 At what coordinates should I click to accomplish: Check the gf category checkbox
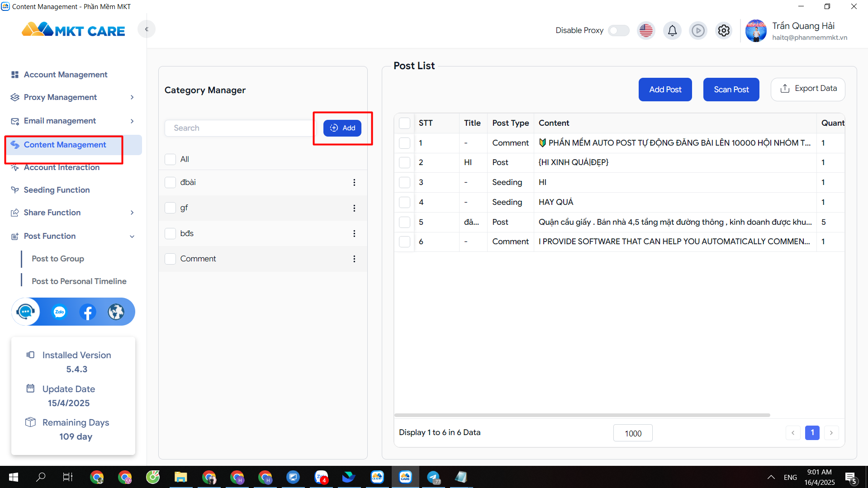pyautogui.click(x=170, y=208)
